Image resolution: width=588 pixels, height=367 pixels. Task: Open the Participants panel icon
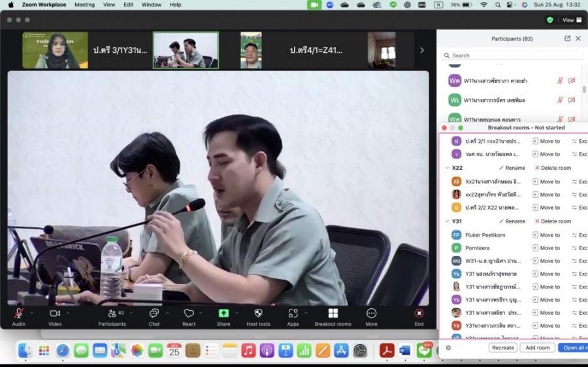(x=112, y=313)
